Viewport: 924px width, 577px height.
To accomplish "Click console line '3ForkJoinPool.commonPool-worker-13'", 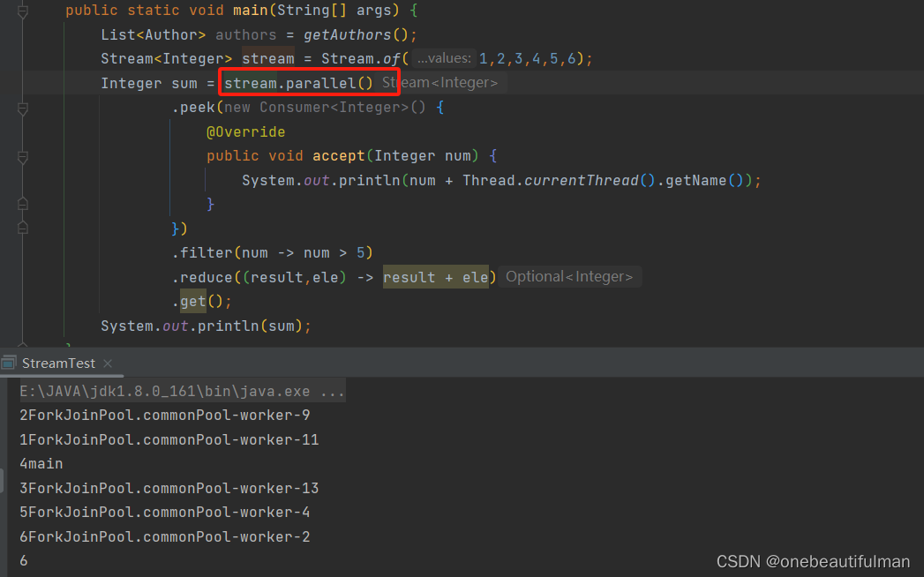I will coord(169,488).
